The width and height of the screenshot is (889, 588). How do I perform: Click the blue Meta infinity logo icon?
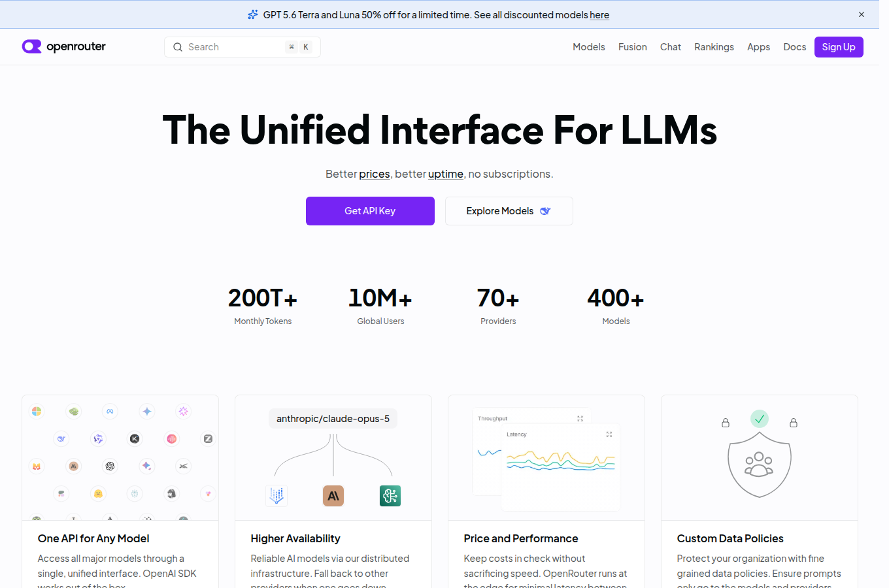110,412
